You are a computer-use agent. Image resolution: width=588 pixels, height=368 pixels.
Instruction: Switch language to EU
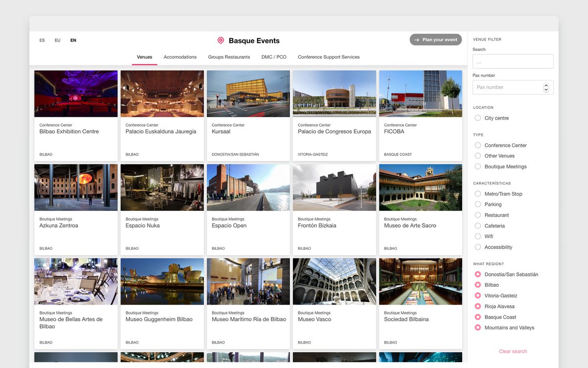pos(57,40)
